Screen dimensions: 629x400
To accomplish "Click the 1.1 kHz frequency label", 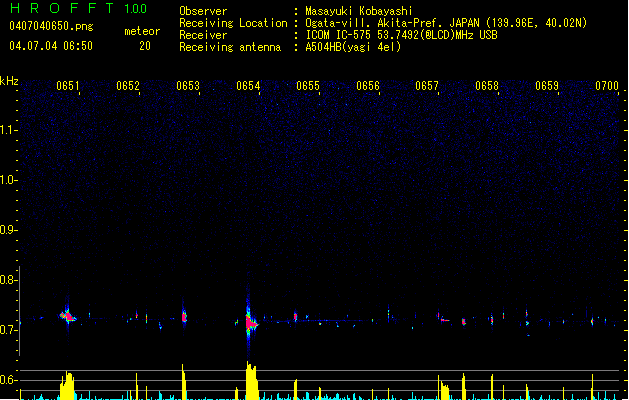I will coord(8,130).
